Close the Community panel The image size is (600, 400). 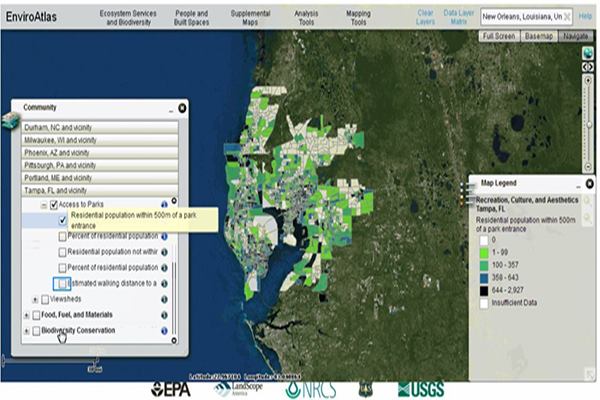tap(183, 107)
